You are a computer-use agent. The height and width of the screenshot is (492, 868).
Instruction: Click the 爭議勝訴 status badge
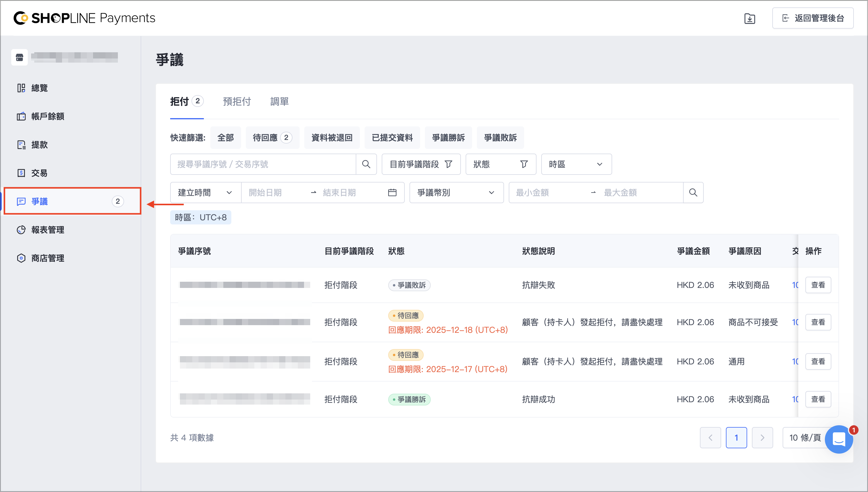pyautogui.click(x=409, y=399)
